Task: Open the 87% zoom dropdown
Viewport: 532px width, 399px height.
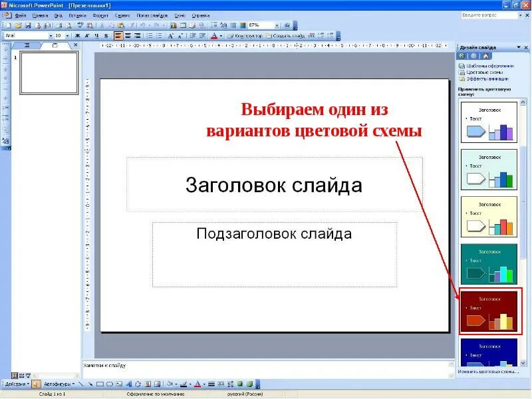Action: pos(277,25)
